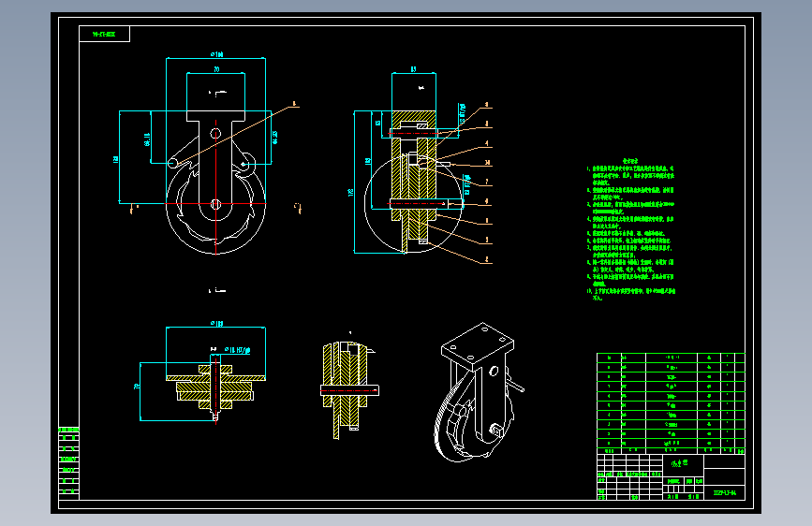
Task: Click the orange balloon label of the front view leader
Action: point(295,104)
